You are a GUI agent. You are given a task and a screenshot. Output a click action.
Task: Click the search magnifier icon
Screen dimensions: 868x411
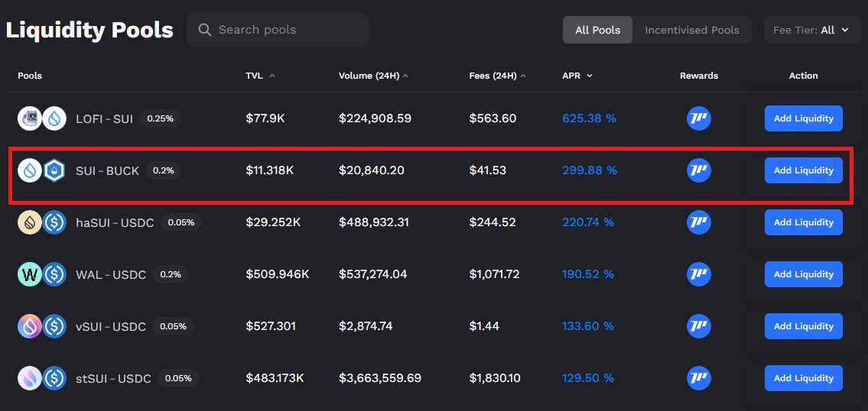[205, 30]
